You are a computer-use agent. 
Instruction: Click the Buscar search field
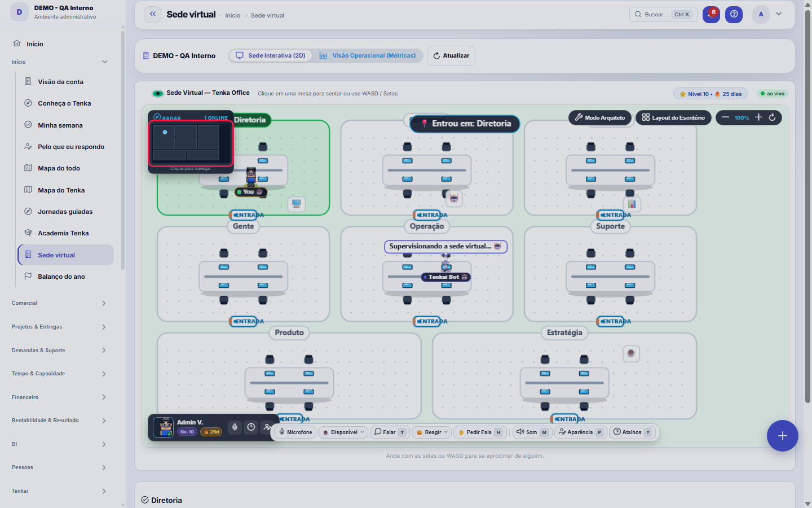(663, 15)
